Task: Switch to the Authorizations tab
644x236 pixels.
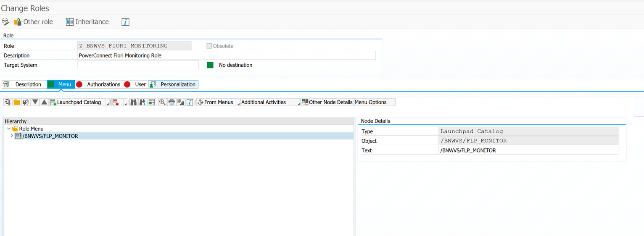Action: tap(103, 84)
